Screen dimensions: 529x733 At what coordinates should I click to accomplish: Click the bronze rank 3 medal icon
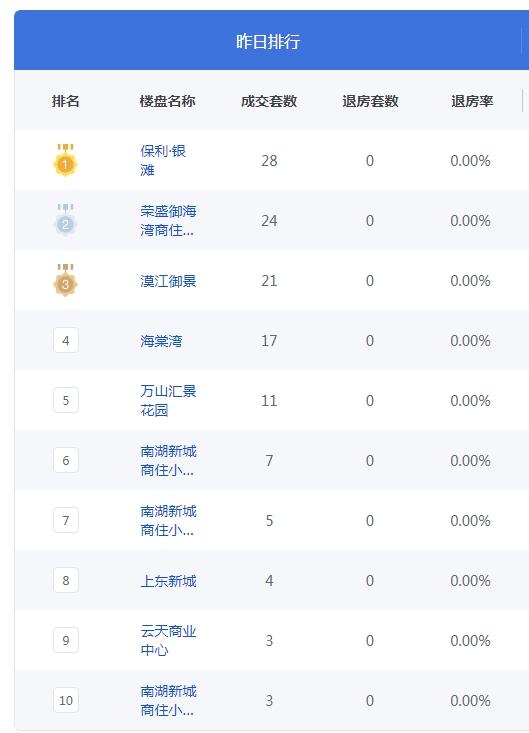coord(65,280)
